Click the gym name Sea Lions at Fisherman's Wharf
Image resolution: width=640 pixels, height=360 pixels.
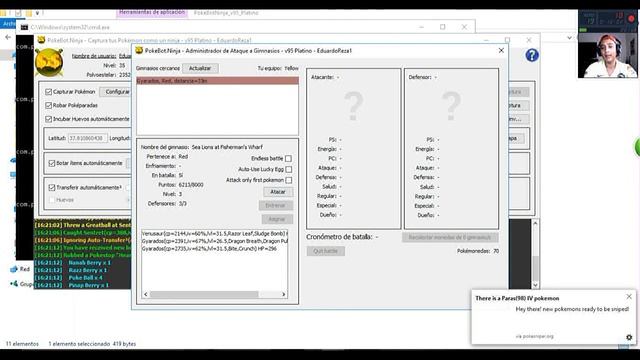click(x=227, y=147)
